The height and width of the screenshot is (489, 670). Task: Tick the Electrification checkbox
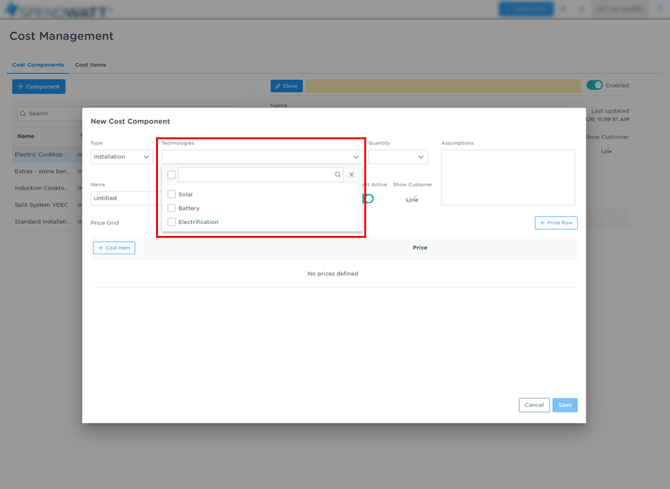pos(171,222)
